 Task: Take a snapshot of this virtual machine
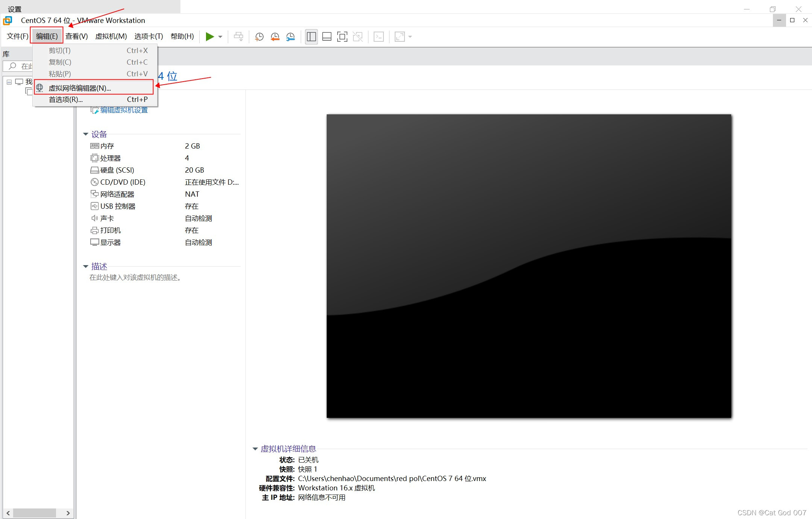coord(259,36)
